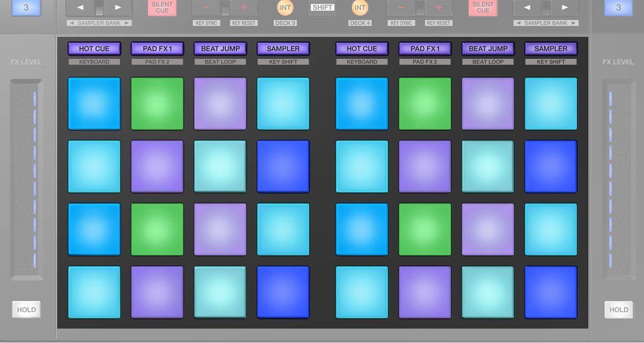Screen dimensions: 644x343
Task: Tap left deck third-row blue pad, first column
Action: 94,230
